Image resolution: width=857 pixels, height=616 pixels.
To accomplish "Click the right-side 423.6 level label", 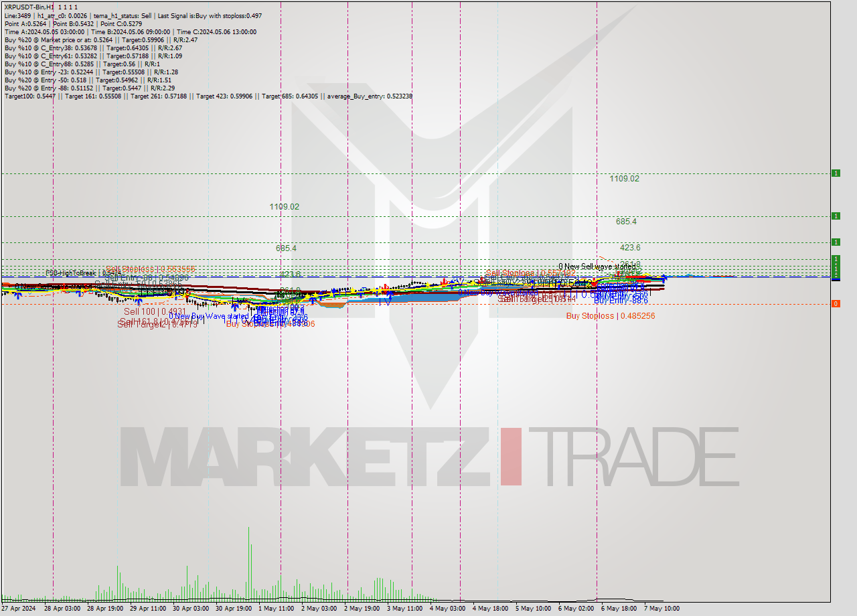I will coord(630,247).
